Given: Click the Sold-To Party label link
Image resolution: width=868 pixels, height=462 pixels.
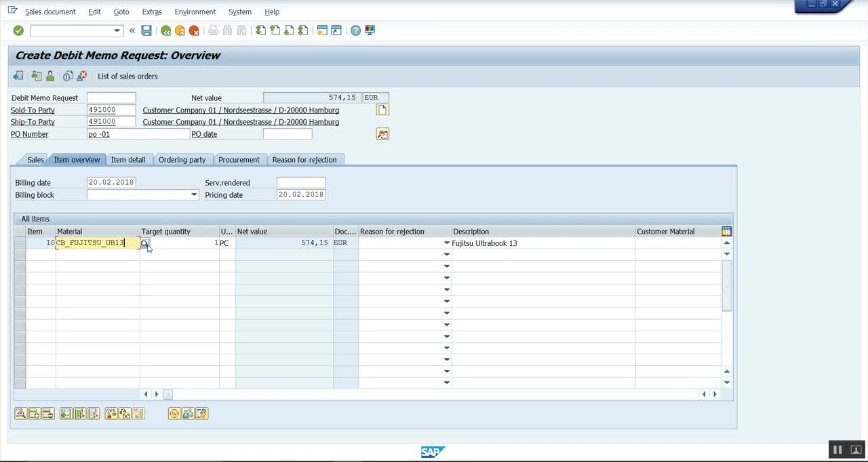Looking at the screenshot, I should pos(33,110).
